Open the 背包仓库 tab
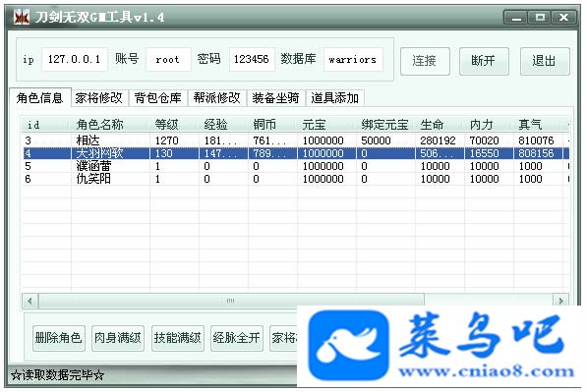The width and height of the screenshot is (587, 392). tap(157, 98)
